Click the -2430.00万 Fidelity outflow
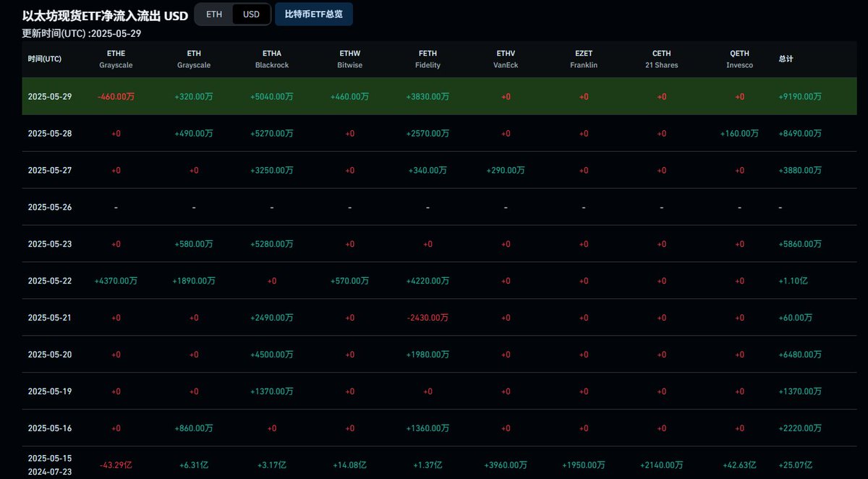Viewport: 868px width, 479px height. 427,318
